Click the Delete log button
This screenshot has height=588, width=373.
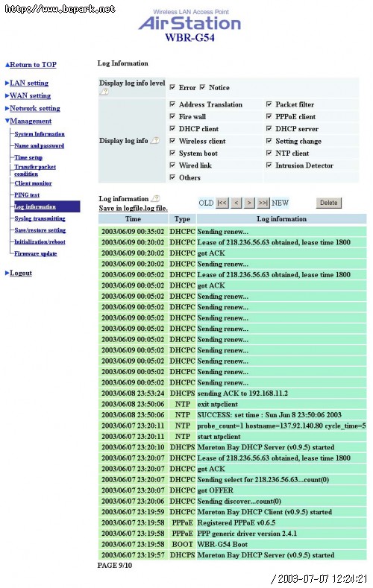tap(329, 203)
